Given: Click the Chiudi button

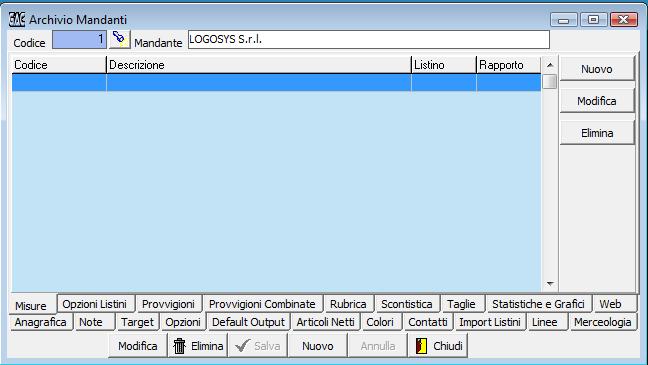Looking at the screenshot, I should point(438,346).
